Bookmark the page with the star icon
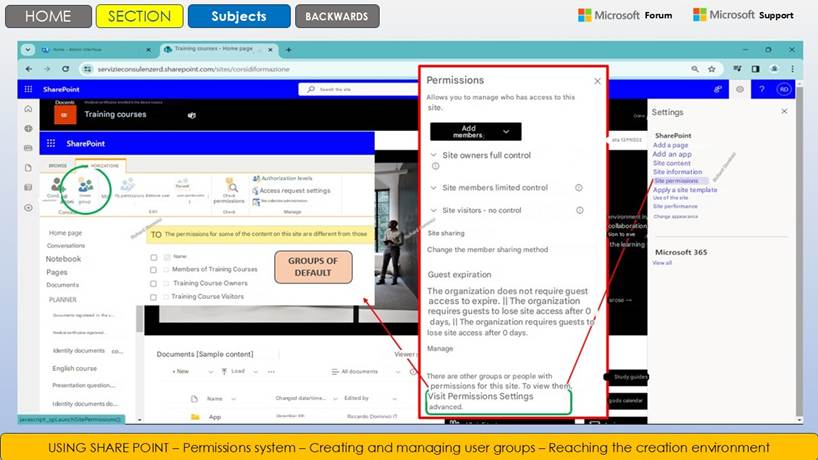This screenshot has height=460, width=818. click(712, 69)
